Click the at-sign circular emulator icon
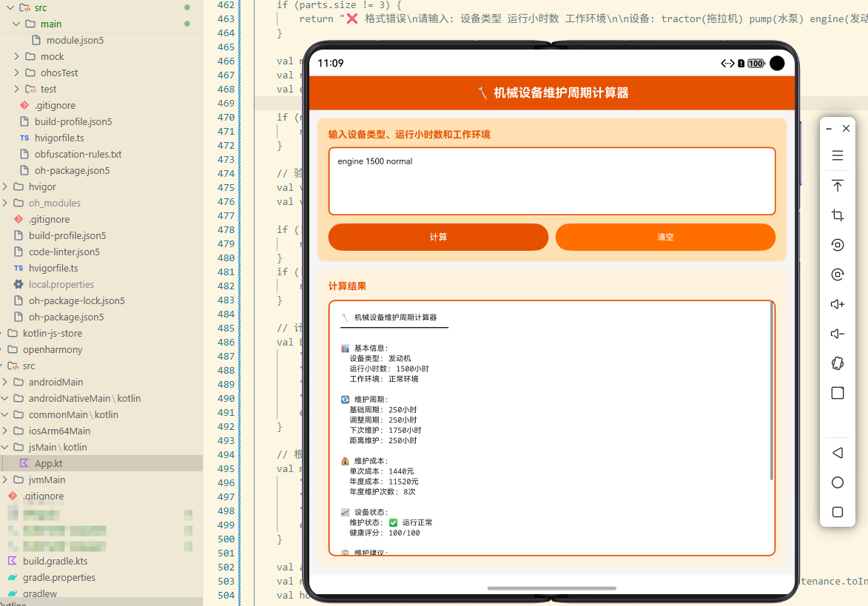This screenshot has width=868, height=606. (x=838, y=275)
